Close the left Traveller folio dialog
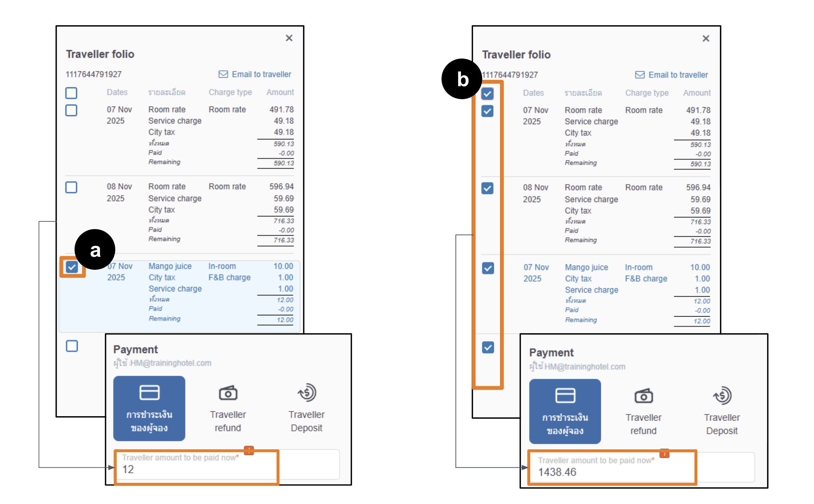 coord(289,38)
